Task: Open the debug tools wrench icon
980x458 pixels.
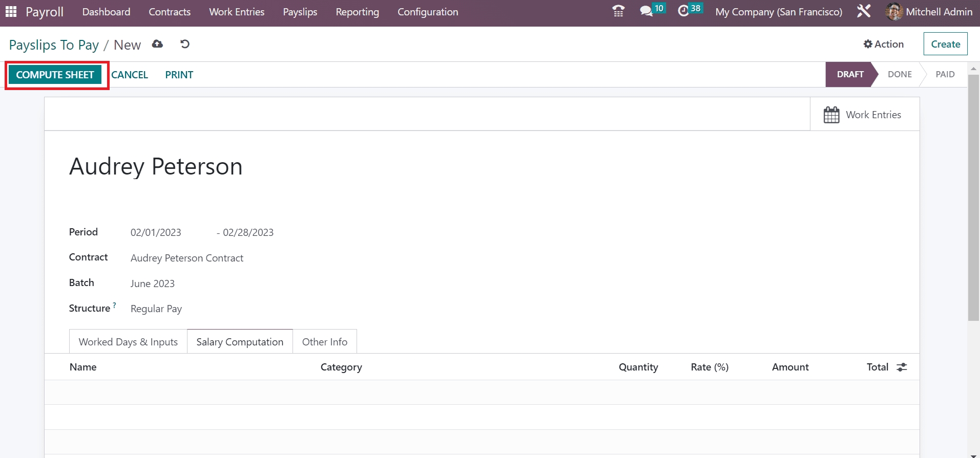Action: point(864,11)
